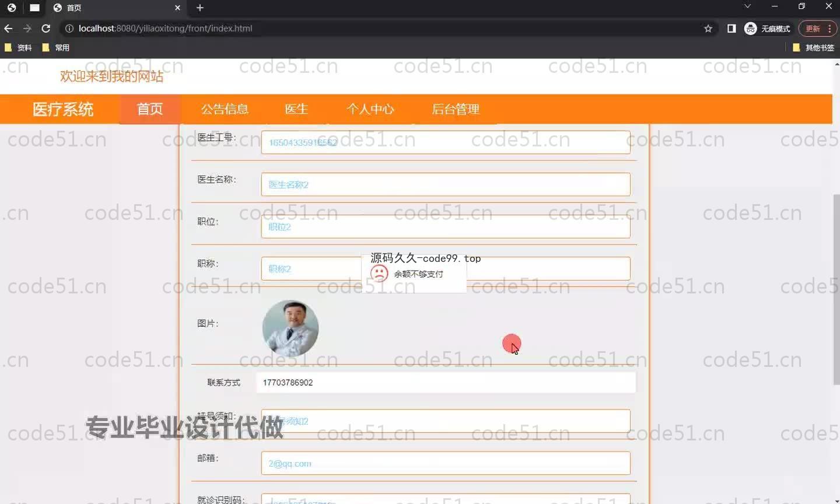Click the 余额不够支付 message popup
The image size is (840, 504).
[x=414, y=274]
